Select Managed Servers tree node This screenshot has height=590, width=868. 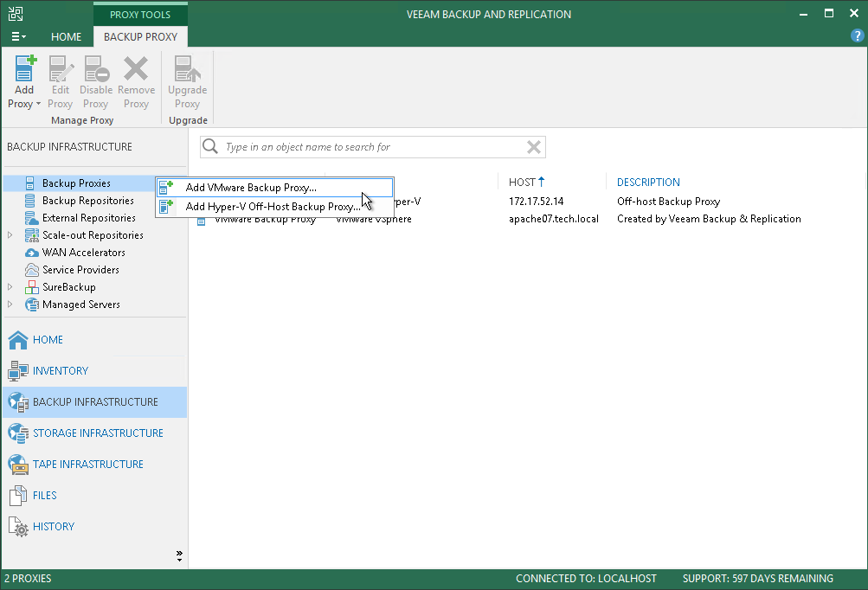pos(80,305)
